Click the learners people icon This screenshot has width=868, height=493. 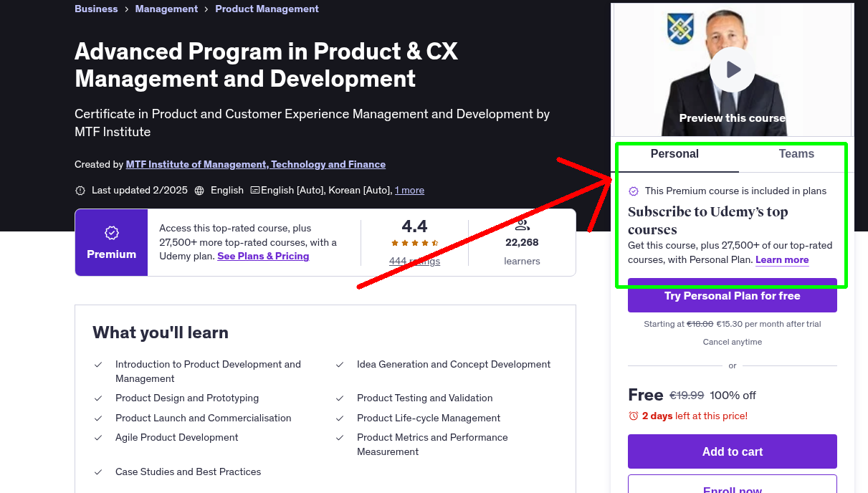(x=522, y=225)
